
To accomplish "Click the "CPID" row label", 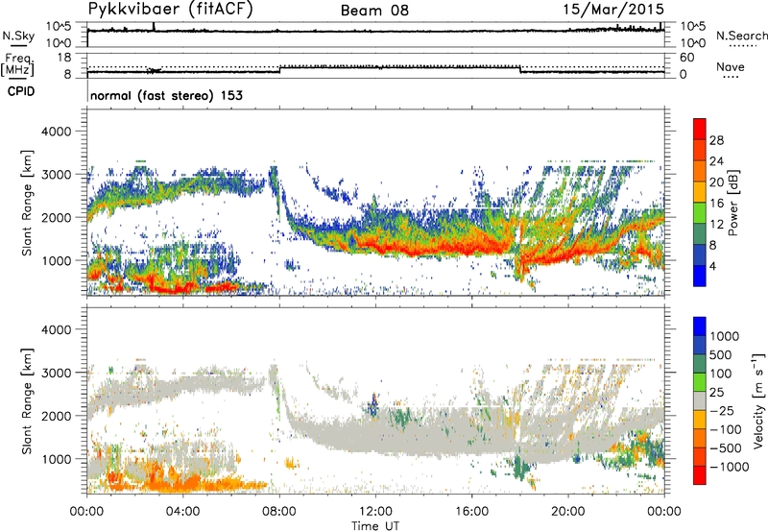I will [x=21, y=91].
